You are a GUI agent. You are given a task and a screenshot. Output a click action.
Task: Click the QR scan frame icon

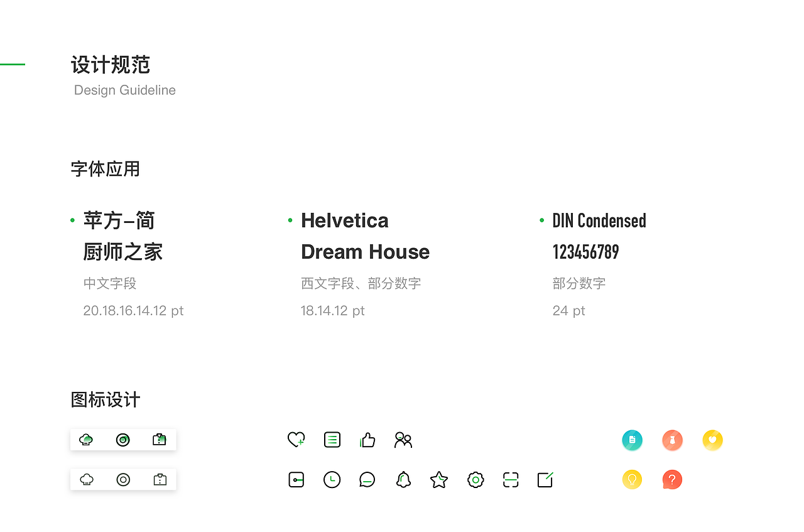pyautogui.click(x=511, y=479)
